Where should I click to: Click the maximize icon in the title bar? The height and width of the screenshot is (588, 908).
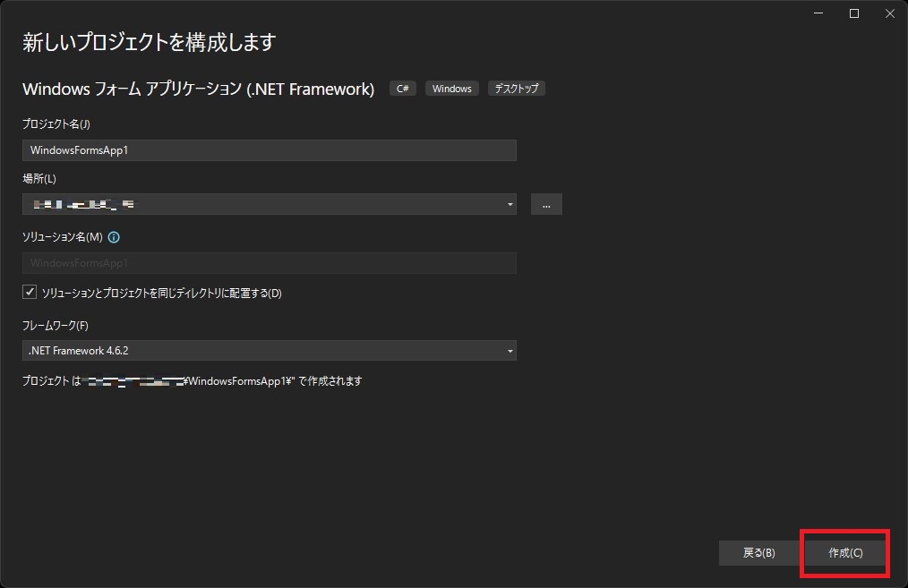(x=853, y=13)
